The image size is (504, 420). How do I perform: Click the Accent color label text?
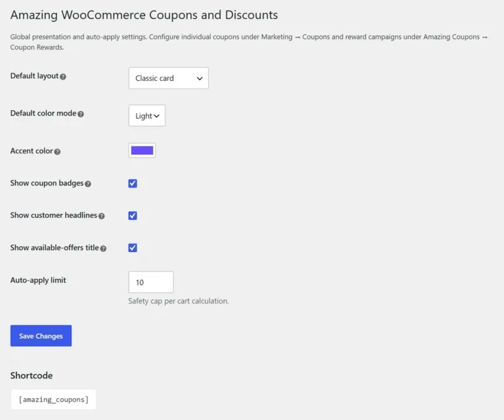click(31, 151)
